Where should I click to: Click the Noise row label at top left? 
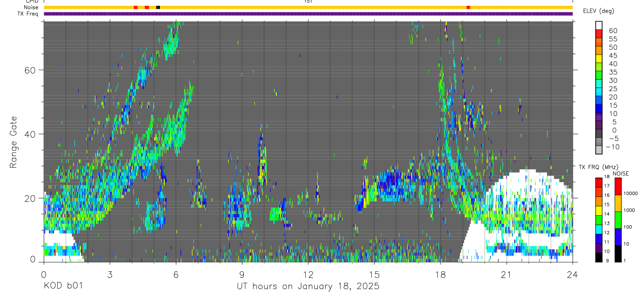[x=31, y=7]
